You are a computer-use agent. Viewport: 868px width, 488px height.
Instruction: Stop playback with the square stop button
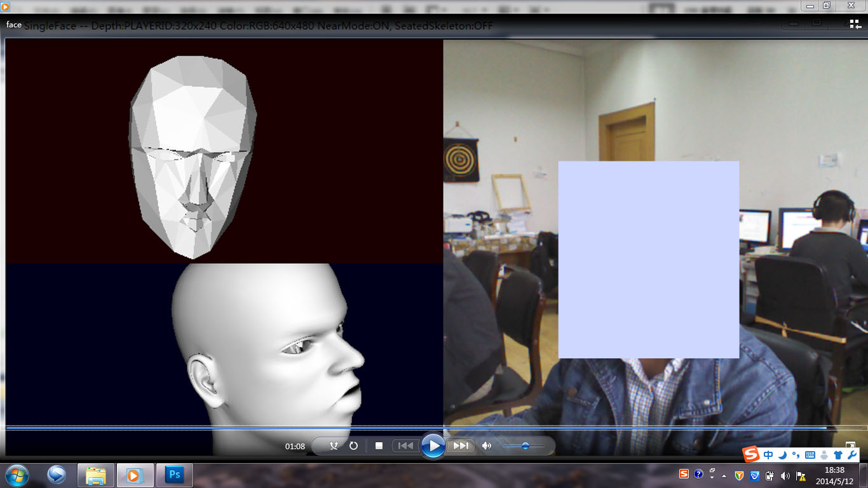[379, 446]
